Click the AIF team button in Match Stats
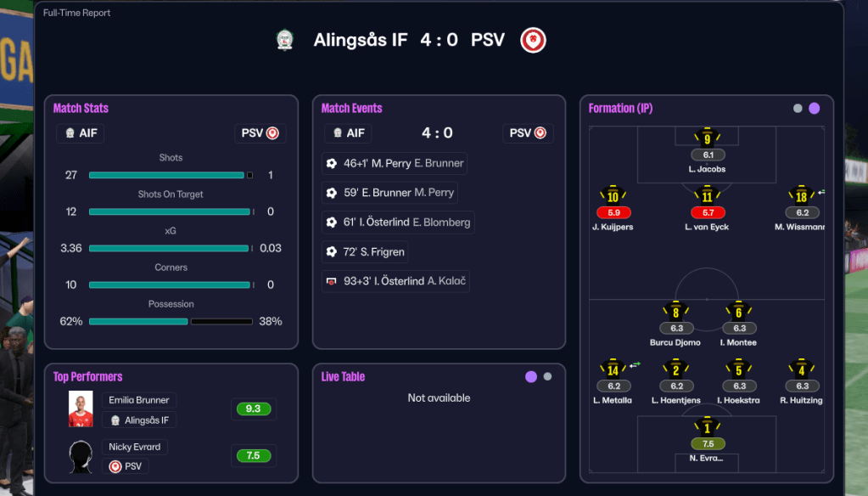The width and height of the screenshot is (868, 496). point(81,133)
